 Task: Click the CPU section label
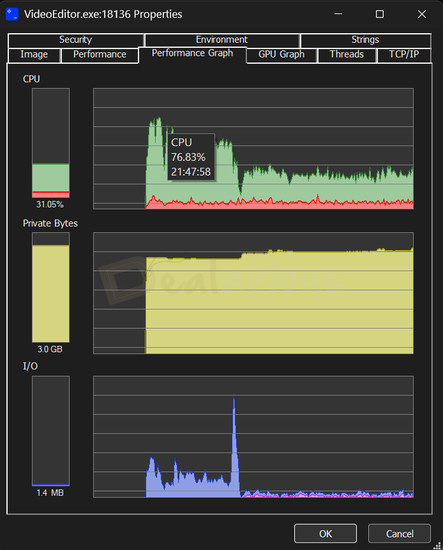click(31, 79)
